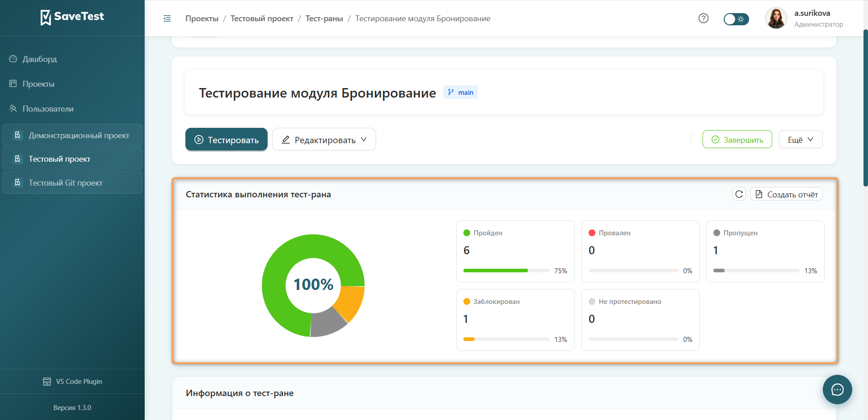Viewport: 868px width, 420px height.
Task: Click the check icon in Завершить
Action: 715,140
